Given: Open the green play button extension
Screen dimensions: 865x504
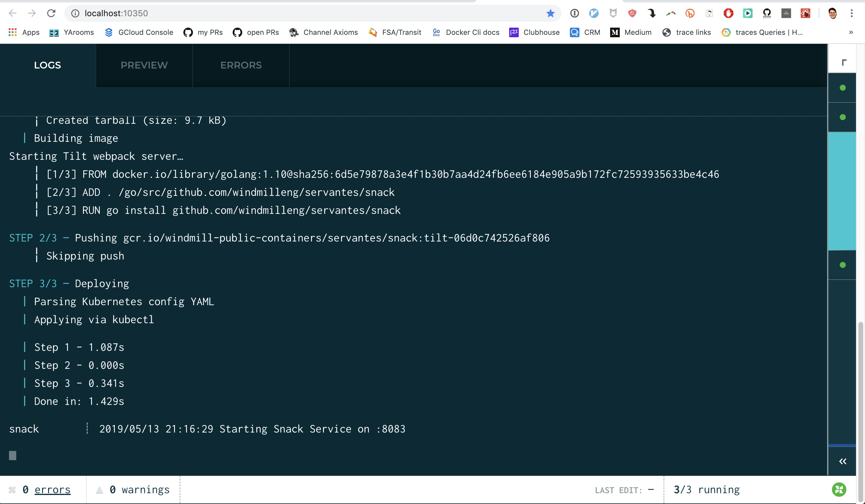Looking at the screenshot, I should [x=747, y=13].
